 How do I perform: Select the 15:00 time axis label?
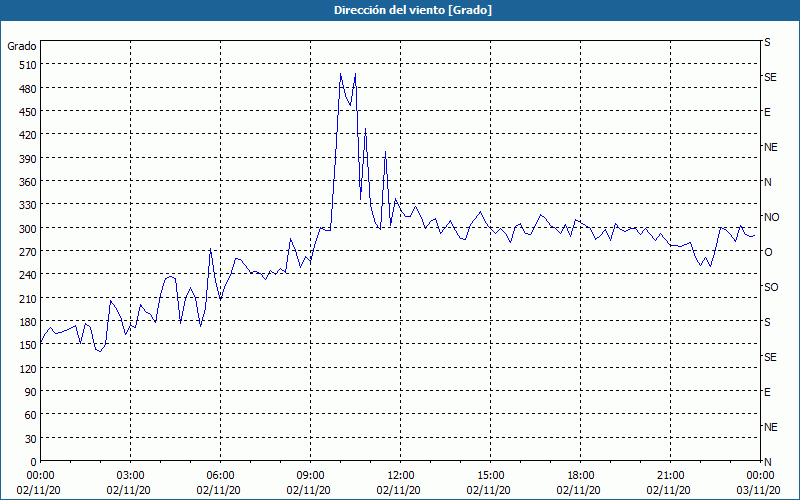490,476
